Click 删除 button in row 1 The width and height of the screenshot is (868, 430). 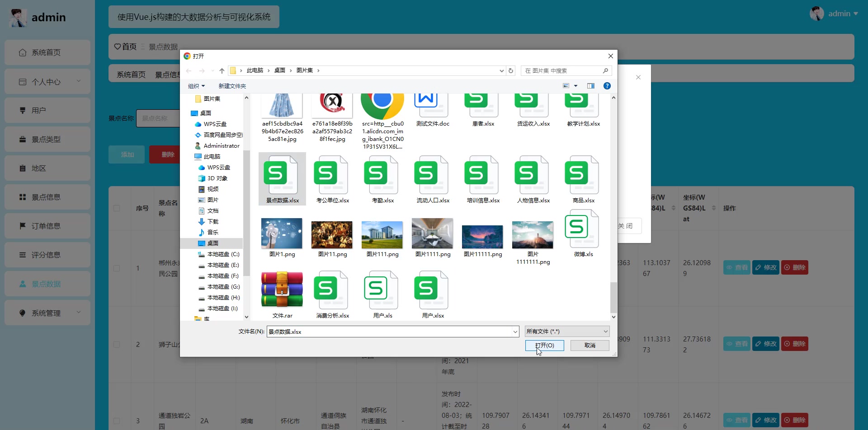pos(795,267)
